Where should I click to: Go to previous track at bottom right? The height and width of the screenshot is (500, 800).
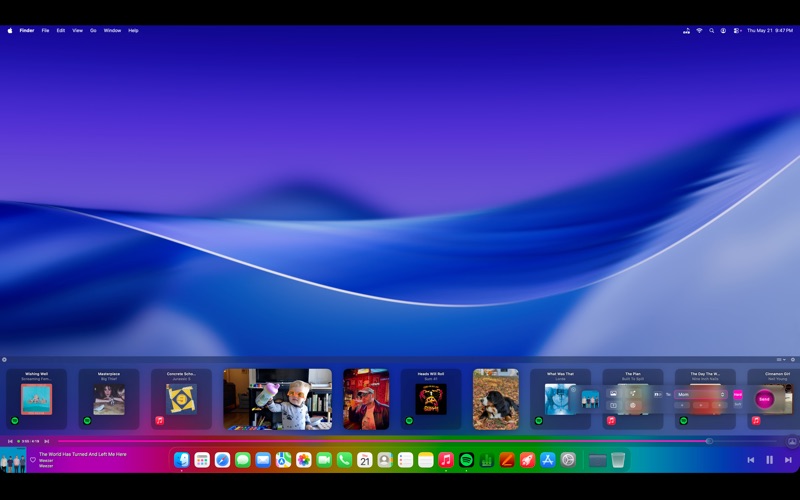751,460
